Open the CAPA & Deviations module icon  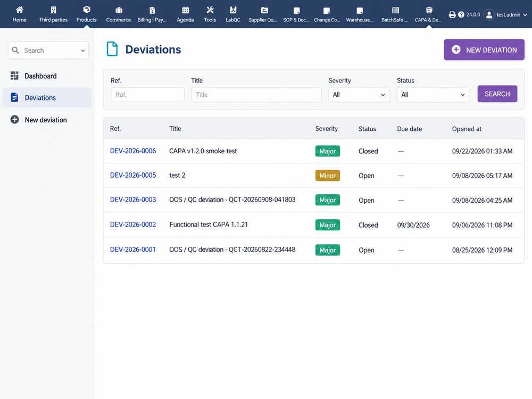coord(429,10)
